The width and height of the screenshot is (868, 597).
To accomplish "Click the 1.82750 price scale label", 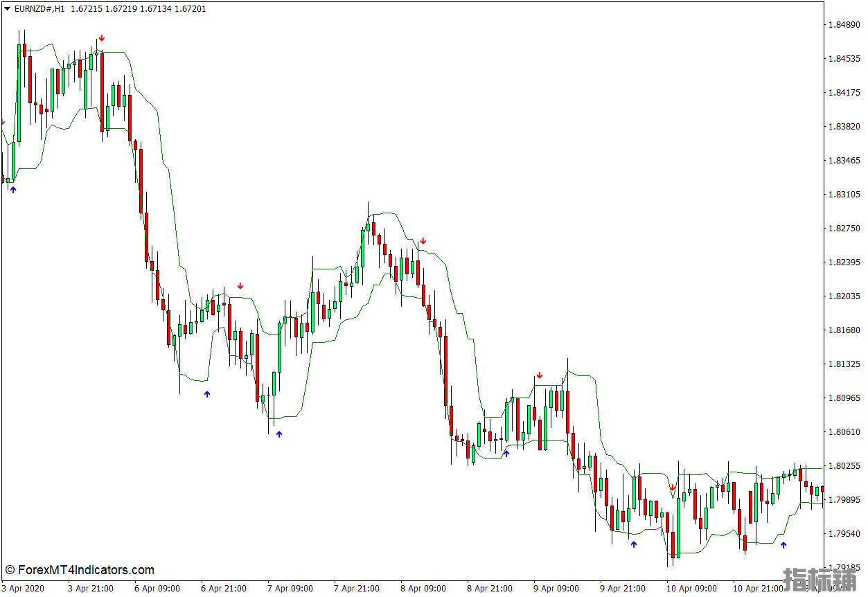I will coord(844,229).
